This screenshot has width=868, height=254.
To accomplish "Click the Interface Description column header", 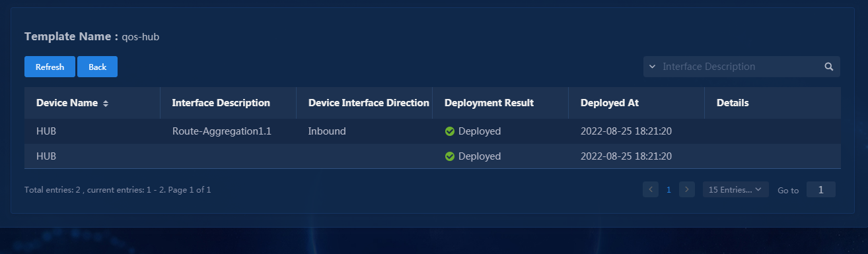I will click(x=221, y=103).
